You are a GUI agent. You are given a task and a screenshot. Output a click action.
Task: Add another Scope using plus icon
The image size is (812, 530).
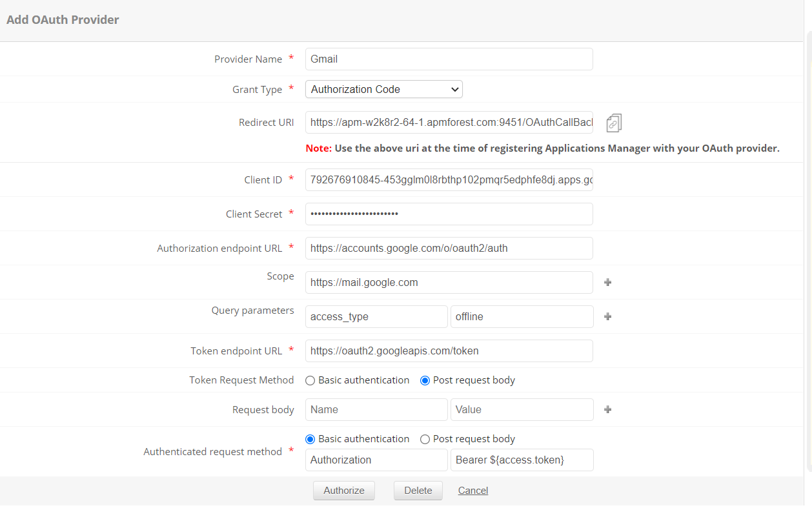(607, 282)
